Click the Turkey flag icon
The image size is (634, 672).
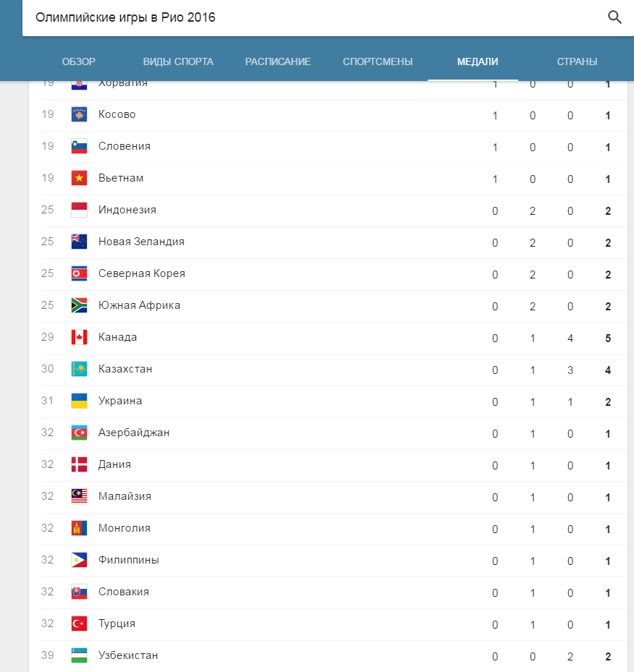tap(80, 624)
